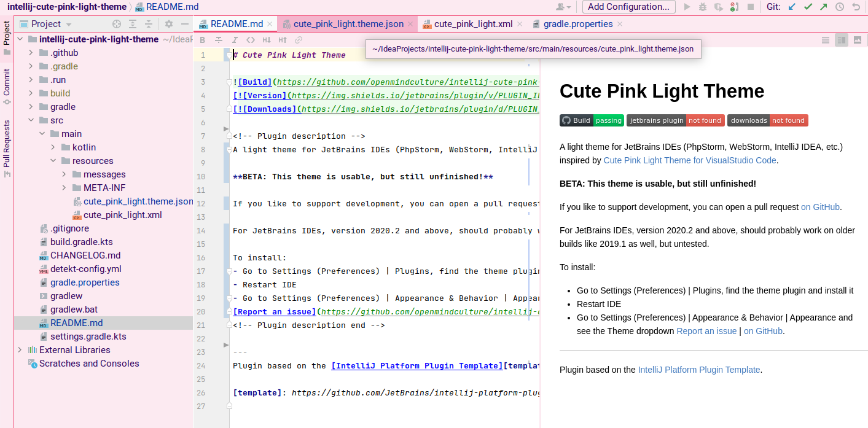This screenshot has height=428, width=868.
Task: Expand the build folder
Action: [x=31, y=93]
